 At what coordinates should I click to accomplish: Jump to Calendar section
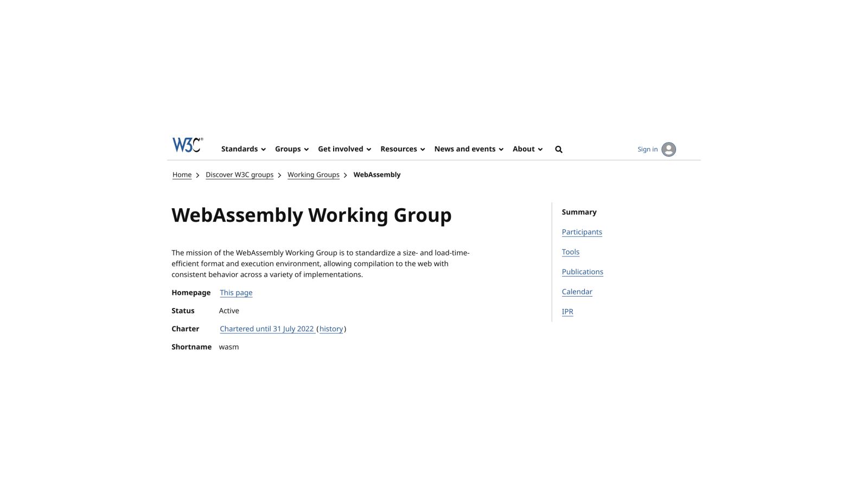[577, 292]
